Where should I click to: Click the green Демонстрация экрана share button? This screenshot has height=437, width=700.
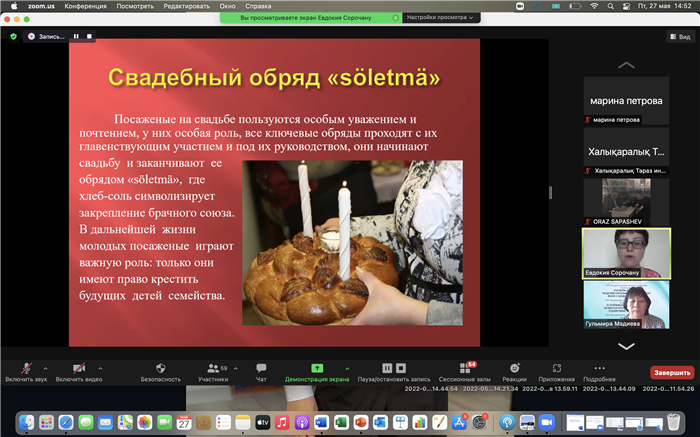pyautogui.click(x=317, y=371)
